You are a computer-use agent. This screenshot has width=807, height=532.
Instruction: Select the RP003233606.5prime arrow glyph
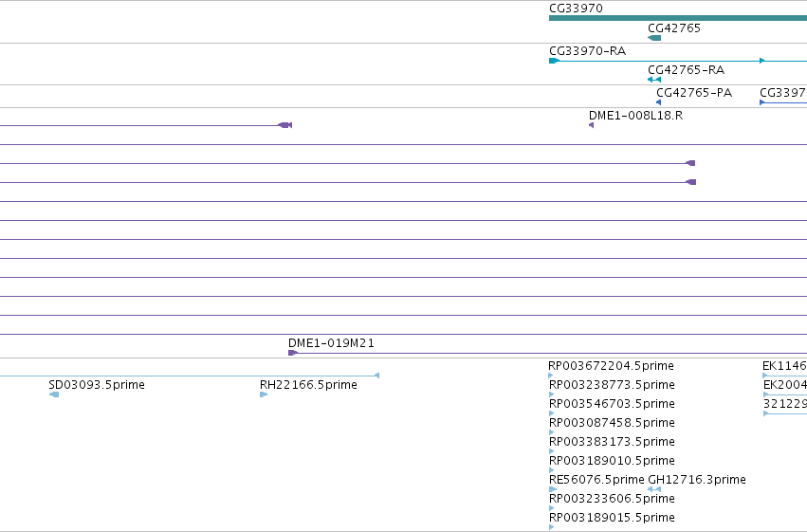(552, 508)
